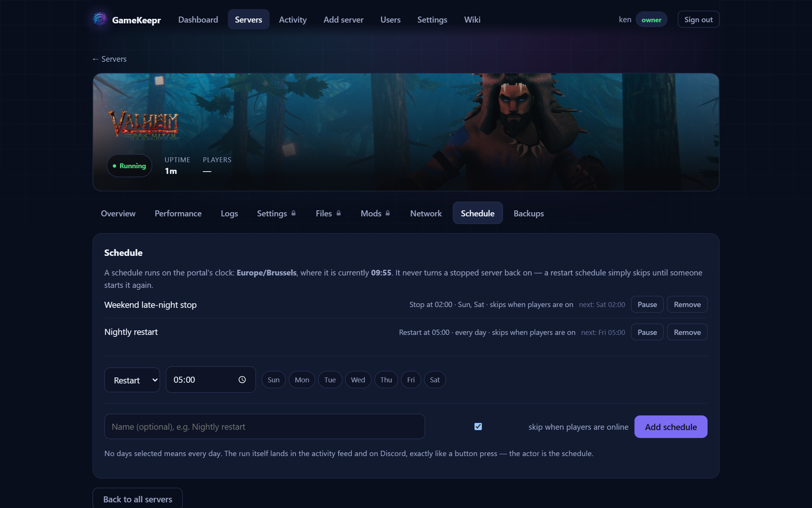Toggle the Tue day chip
Viewport: 812px width, 508px height.
(x=330, y=380)
